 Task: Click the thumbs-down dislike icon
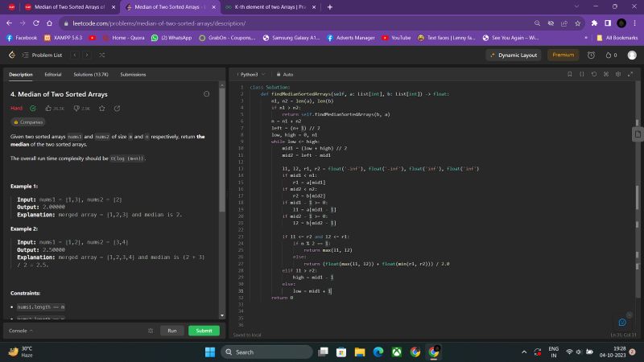coord(77,108)
